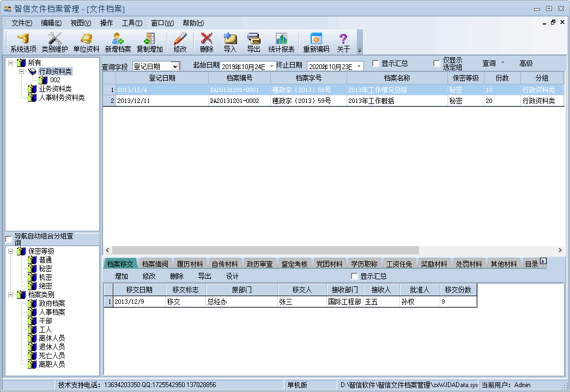
Task: Select 退休人员 category node
Action: click(x=52, y=347)
